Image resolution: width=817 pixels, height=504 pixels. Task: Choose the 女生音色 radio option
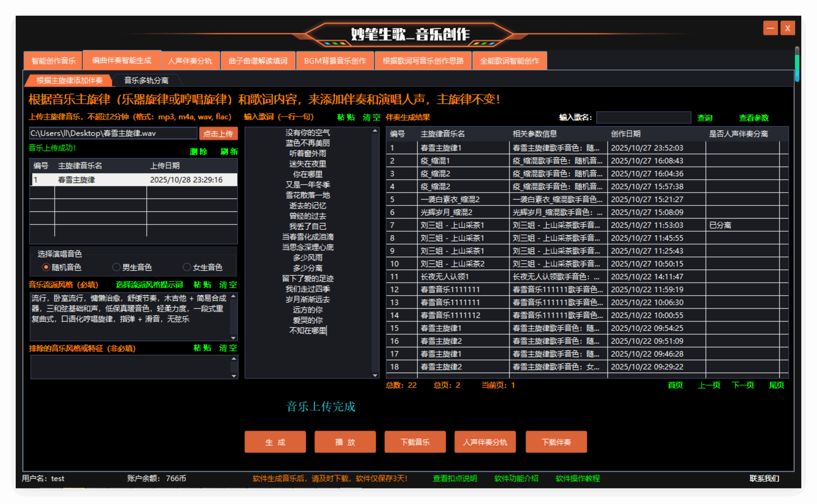(x=187, y=267)
